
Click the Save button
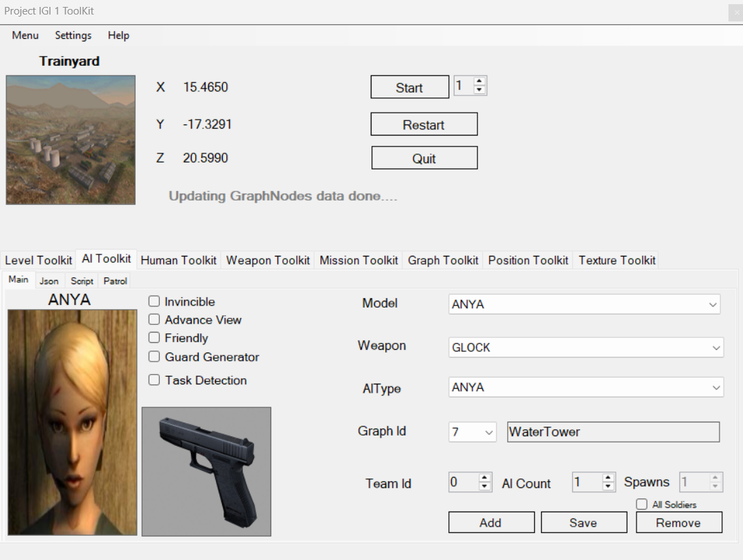coord(584,522)
